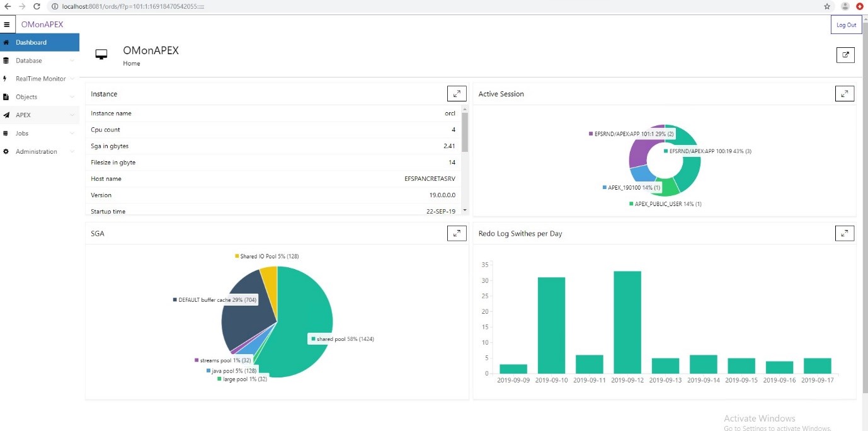Reload the page using browser refresh icon
Image resolution: width=868 pixels, height=431 pixels.
point(37,6)
